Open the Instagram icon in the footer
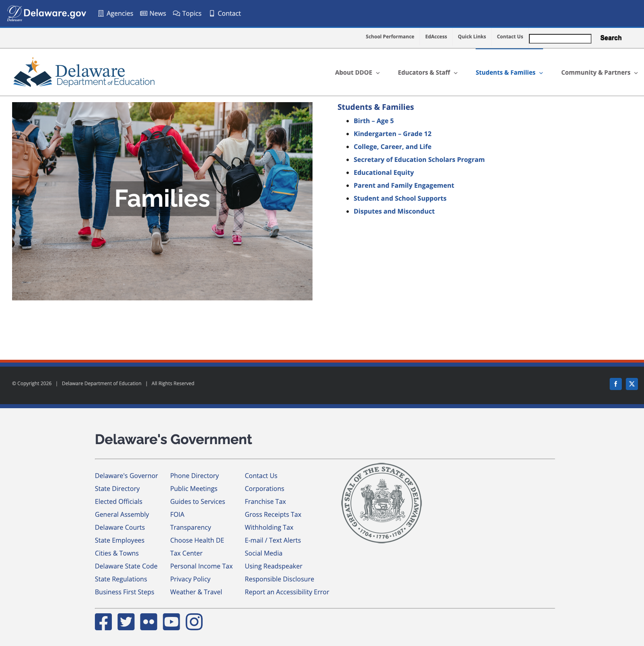644x646 pixels. coord(194,622)
